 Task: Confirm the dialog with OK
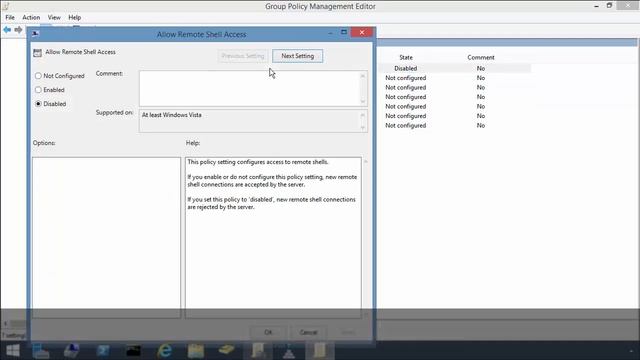coord(268,332)
